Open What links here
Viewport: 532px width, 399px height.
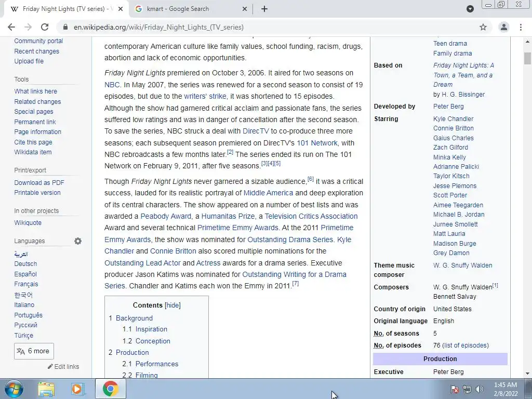point(36,91)
